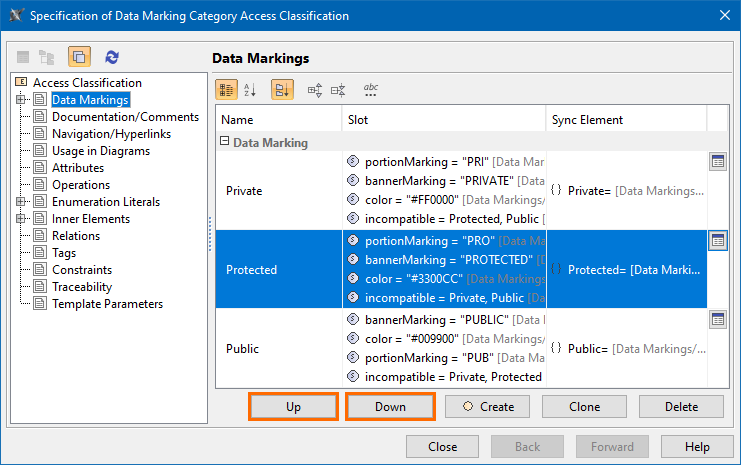Click the expand all rows icon
This screenshot has width=741, height=465.
coord(315,90)
